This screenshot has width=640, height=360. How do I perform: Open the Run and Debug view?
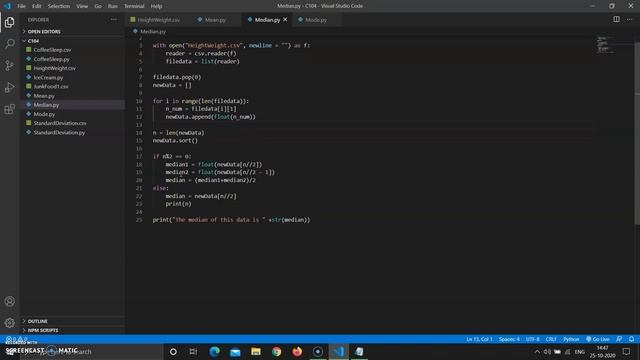[x=9, y=87]
